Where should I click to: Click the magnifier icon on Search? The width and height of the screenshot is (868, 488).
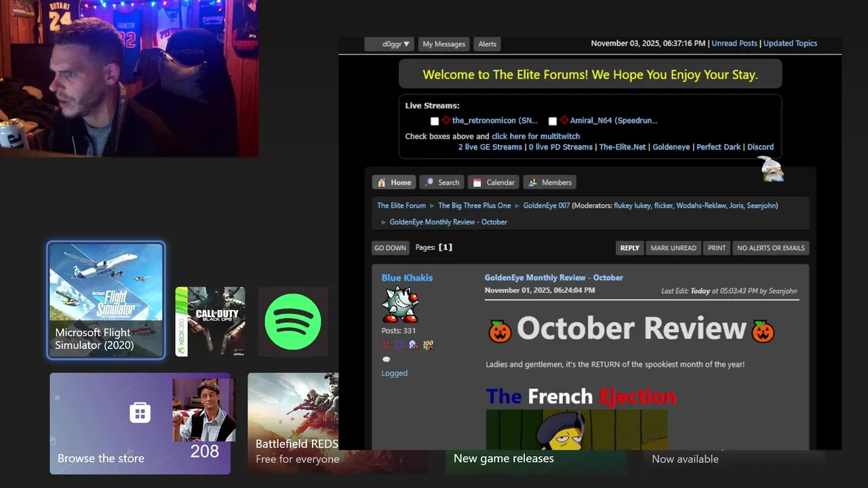(x=429, y=182)
